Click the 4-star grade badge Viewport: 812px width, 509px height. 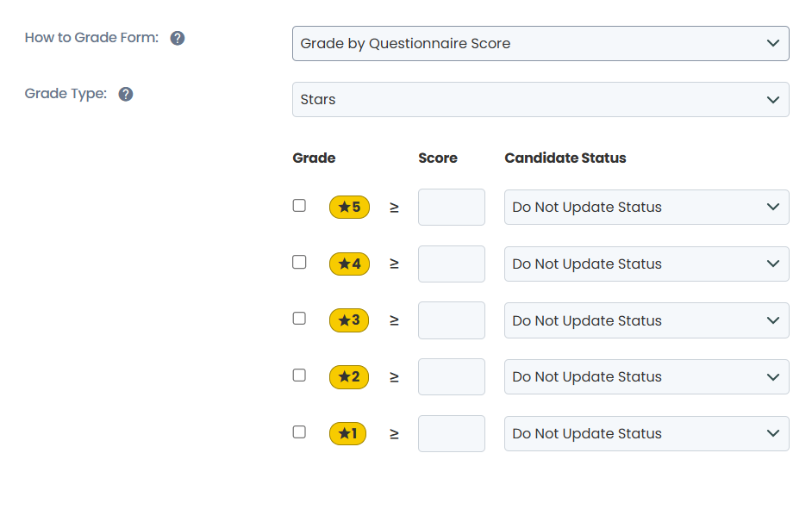(x=350, y=264)
